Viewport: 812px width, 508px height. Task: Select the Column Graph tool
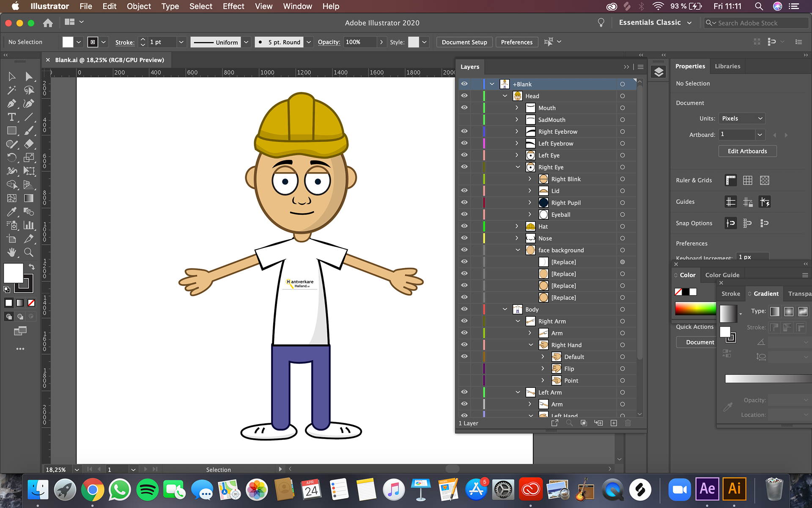tap(29, 225)
